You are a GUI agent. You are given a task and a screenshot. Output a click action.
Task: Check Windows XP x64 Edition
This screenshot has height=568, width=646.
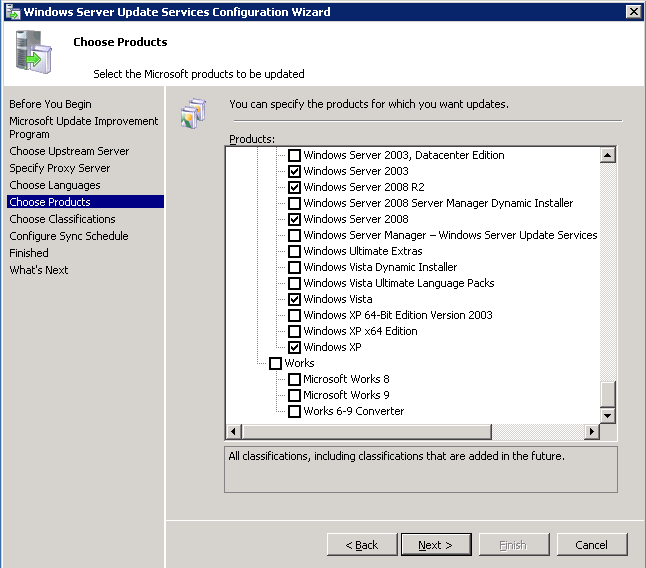click(x=294, y=331)
